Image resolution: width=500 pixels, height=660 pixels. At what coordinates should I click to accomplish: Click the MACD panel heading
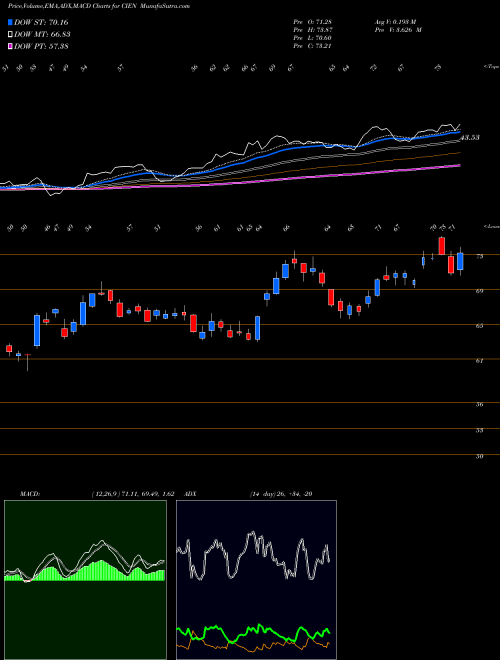coord(29,494)
